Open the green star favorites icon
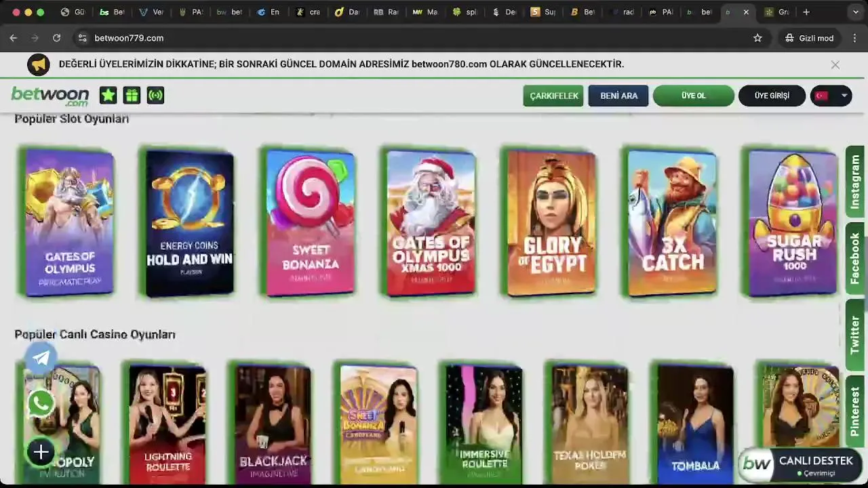The image size is (868, 488). tap(108, 96)
